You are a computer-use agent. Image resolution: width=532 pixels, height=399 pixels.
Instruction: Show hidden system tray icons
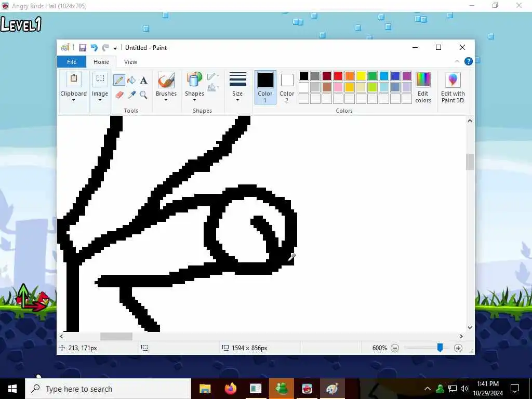tap(428, 389)
